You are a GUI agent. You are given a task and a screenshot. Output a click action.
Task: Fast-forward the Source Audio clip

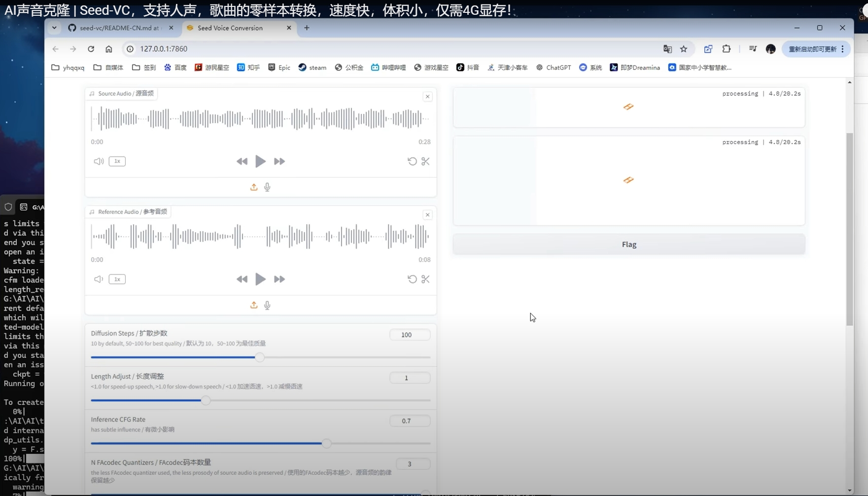[x=279, y=161]
